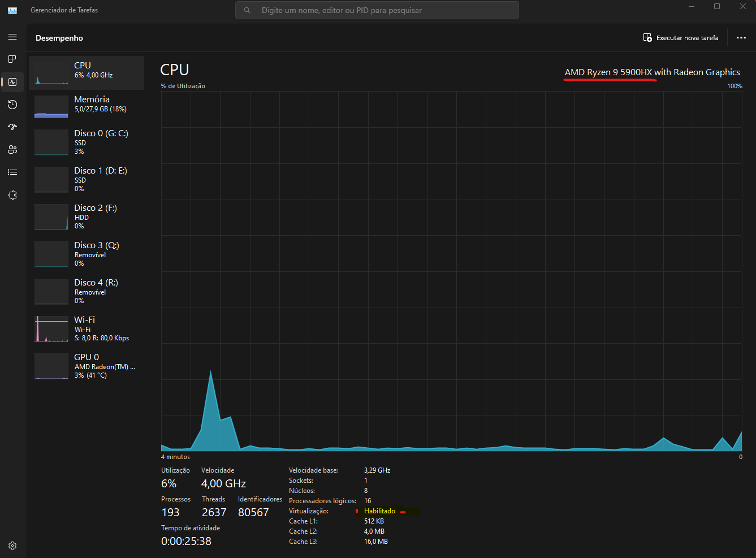
Task: Click the Virtualização Habilitado value
Action: (379, 511)
